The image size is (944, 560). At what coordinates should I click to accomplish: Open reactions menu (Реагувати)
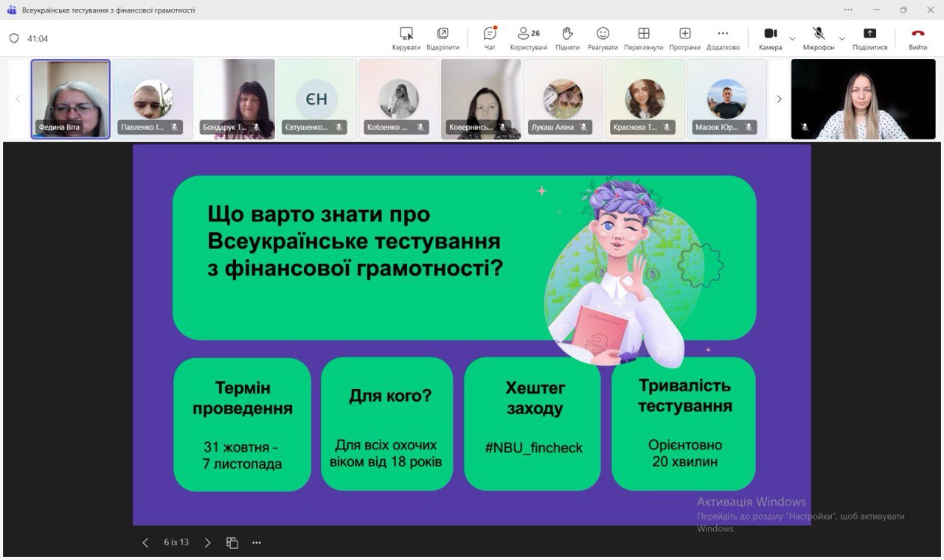(x=603, y=38)
